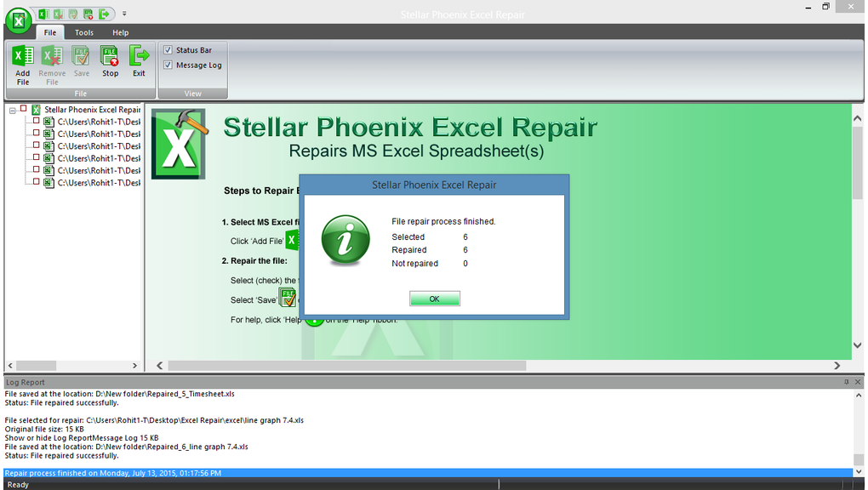Click left arrow of main panel horizontal scrollbar
This screenshot has width=868, height=490.
[159, 366]
